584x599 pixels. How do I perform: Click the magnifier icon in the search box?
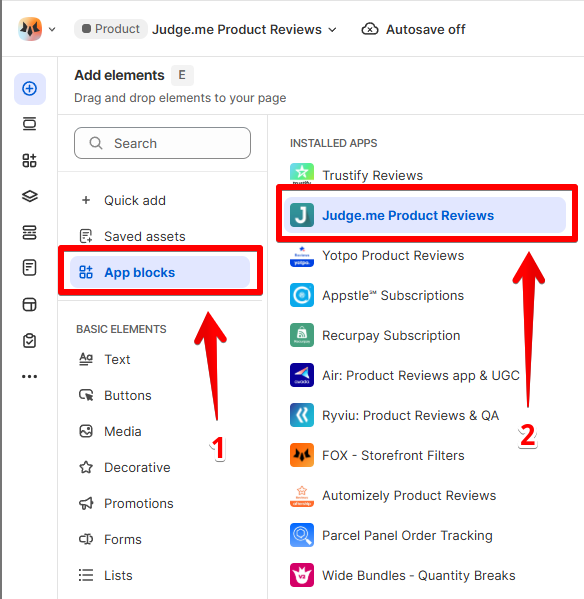pos(95,143)
